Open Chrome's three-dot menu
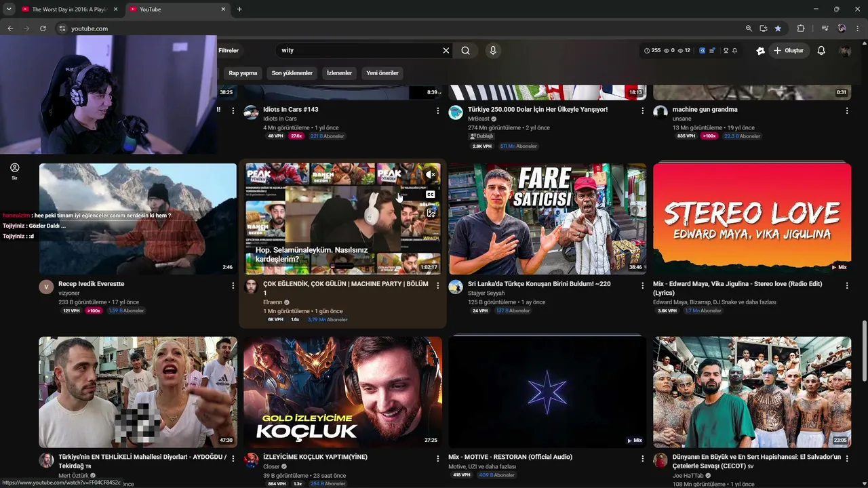 (x=858, y=28)
